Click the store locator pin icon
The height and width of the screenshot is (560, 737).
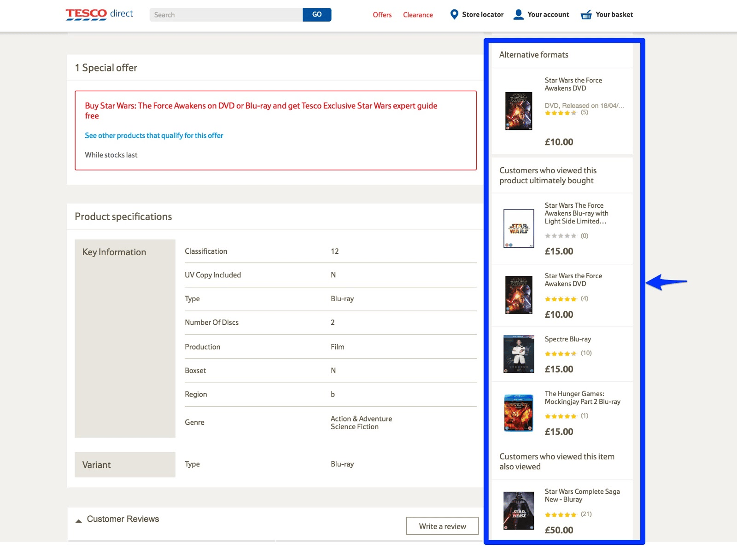(x=454, y=14)
